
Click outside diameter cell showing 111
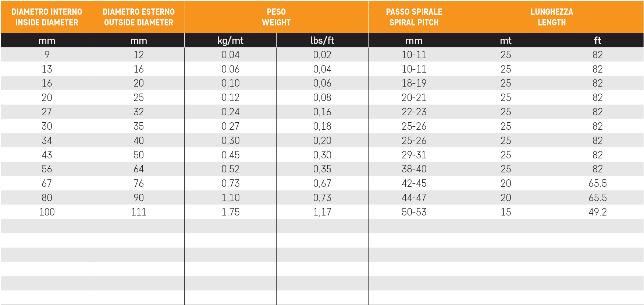[139, 212]
